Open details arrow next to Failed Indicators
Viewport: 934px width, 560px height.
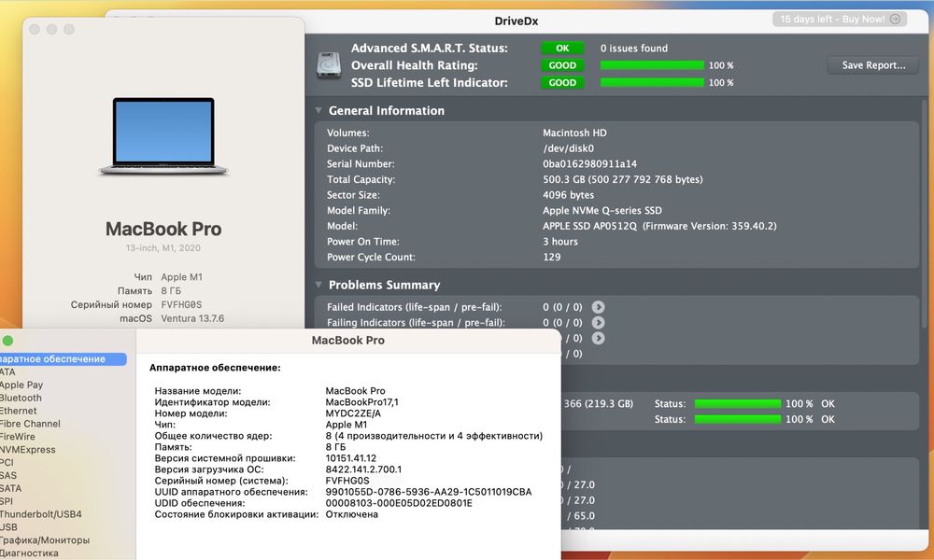click(598, 307)
